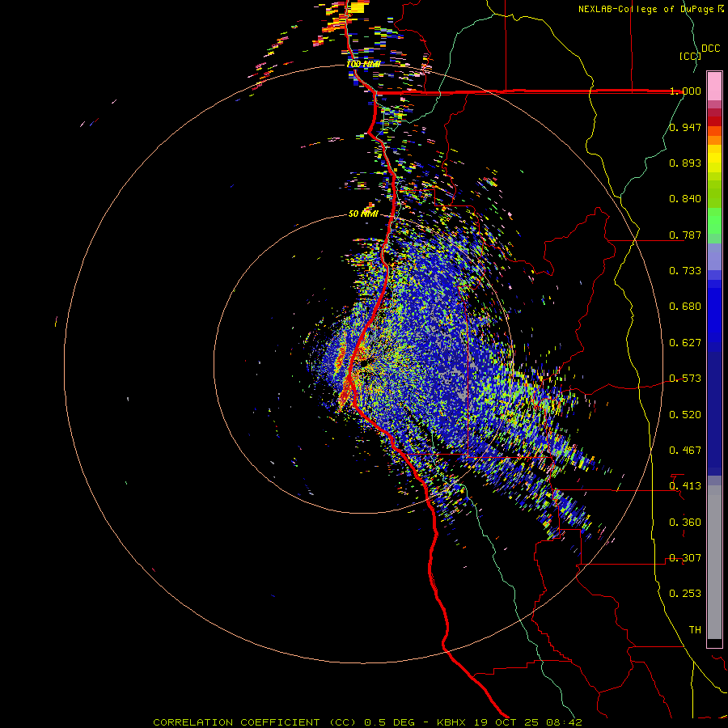
Task: Click the 0.360 legend value
Action: click(x=685, y=523)
